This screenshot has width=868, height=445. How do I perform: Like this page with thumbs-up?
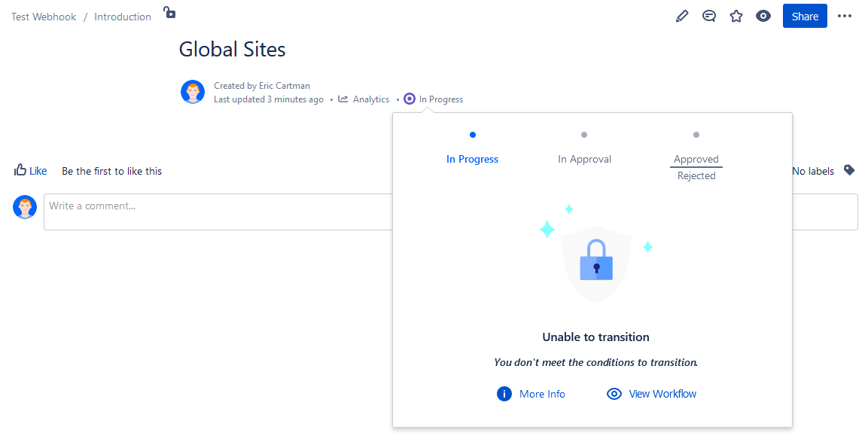[x=30, y=171]
